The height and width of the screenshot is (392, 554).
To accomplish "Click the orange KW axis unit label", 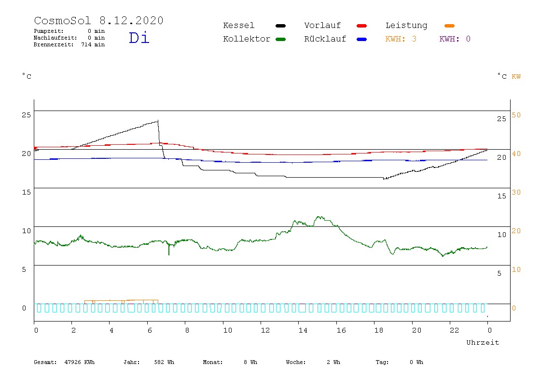I will pos(516,76).
